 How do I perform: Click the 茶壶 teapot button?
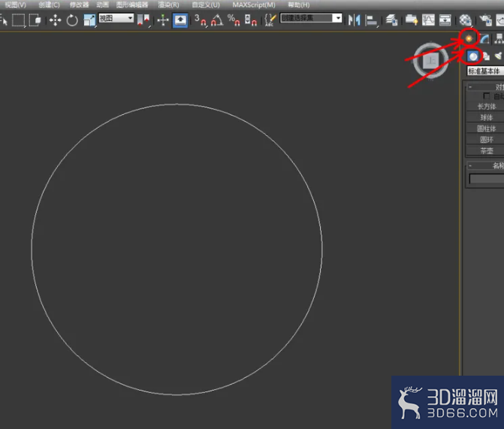[485, 150]
